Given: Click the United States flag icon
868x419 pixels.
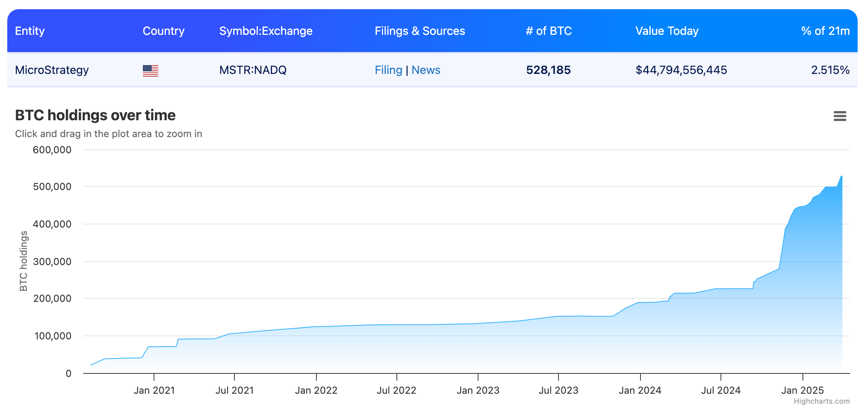Looking at the screenshot, I should 150,70.
